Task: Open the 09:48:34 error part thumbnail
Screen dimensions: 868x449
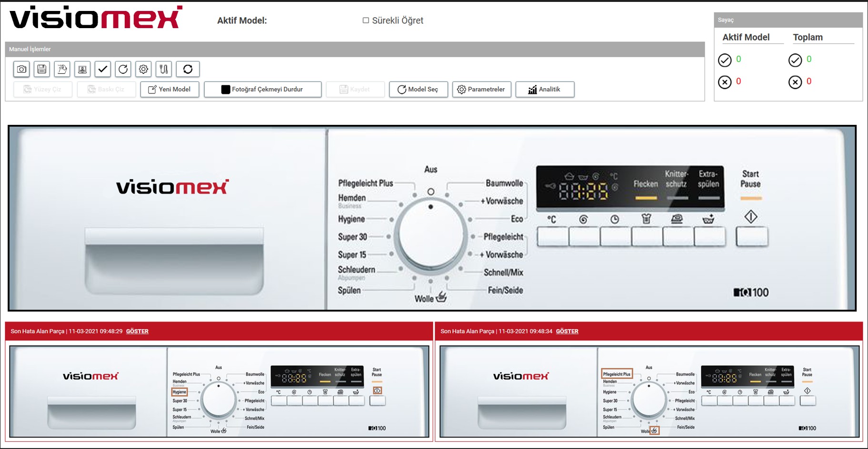Action: 649,391
